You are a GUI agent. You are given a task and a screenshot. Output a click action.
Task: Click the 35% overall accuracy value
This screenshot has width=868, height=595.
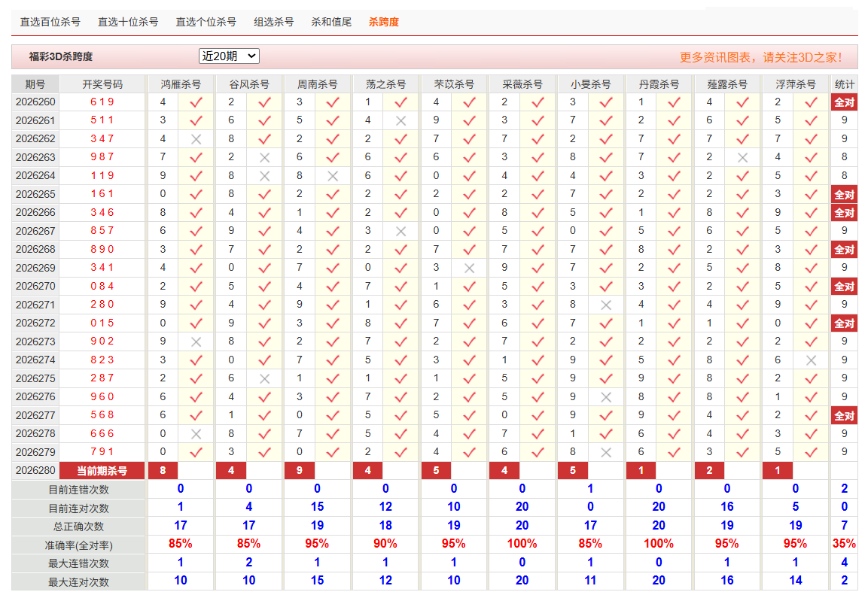[844, 544]
